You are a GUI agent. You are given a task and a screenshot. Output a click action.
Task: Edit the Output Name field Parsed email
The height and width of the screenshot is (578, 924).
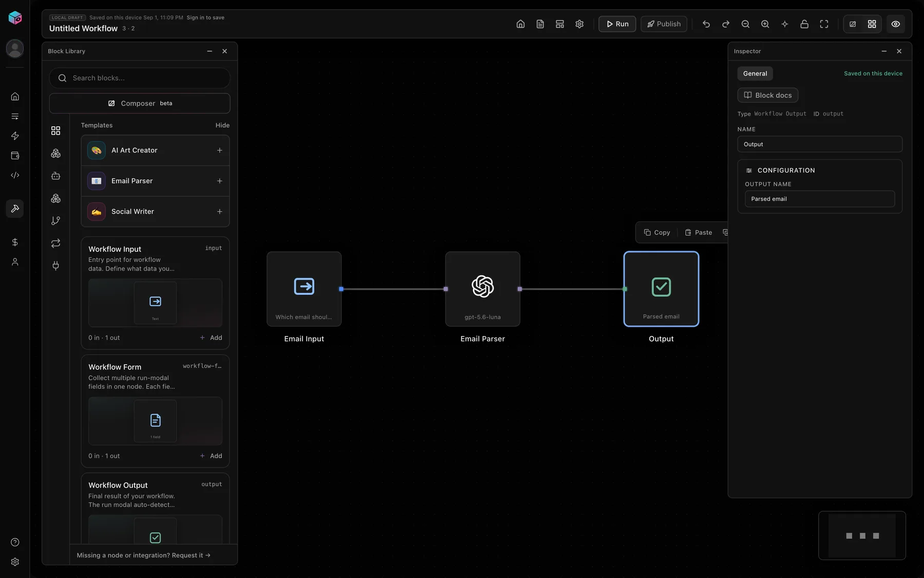coord(820,199)
